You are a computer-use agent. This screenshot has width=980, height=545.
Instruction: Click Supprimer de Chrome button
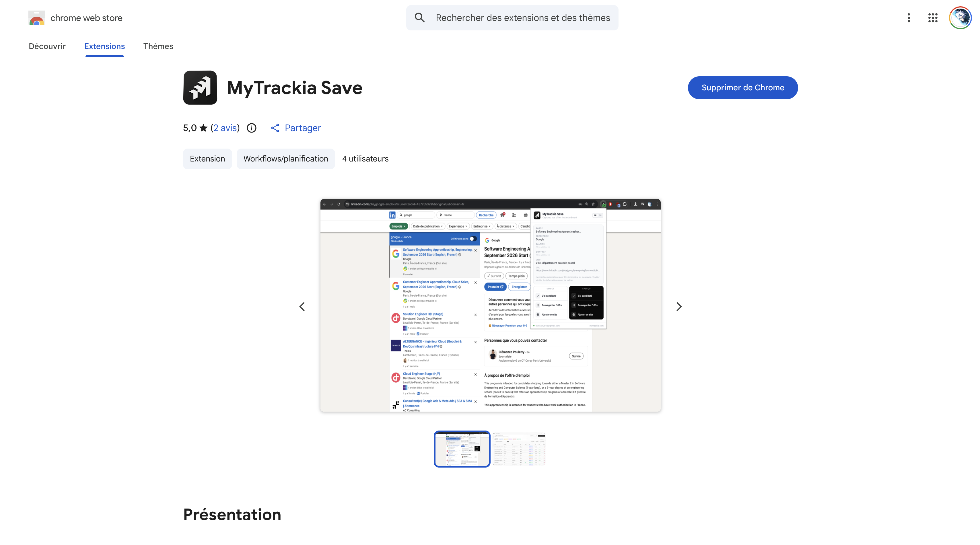coord(743,87)
